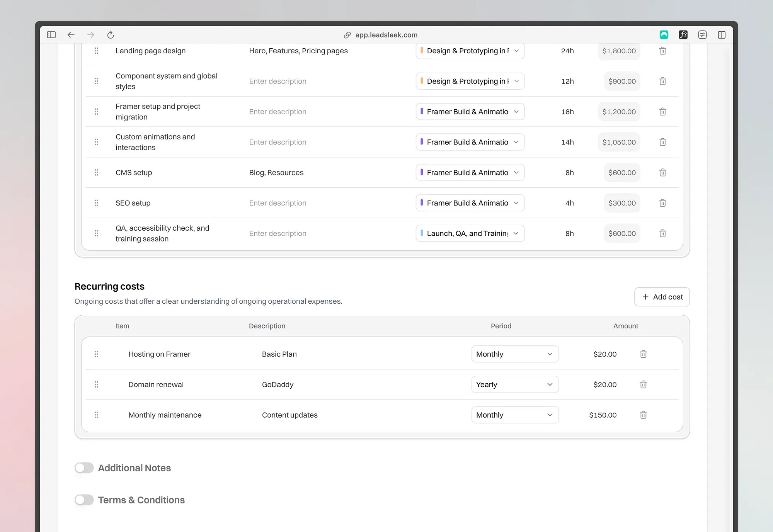Open Period dropdown for Hosting on Framer
The width and height of the screenshot is (773, 532).
coord(514,354)
